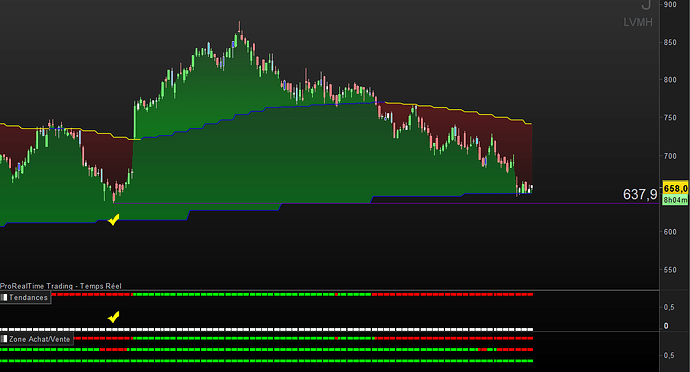Click the 0,5 value on Tendances axis

click(x=669, y=307)
